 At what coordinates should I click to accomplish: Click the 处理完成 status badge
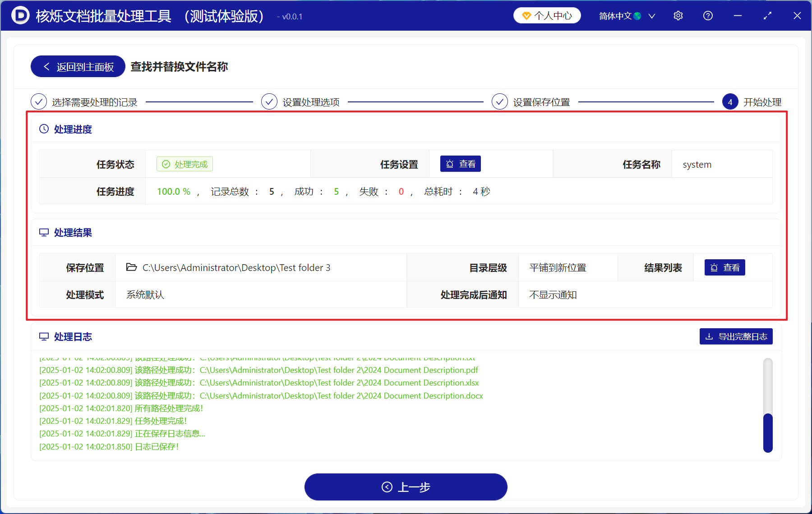(185, 164)
